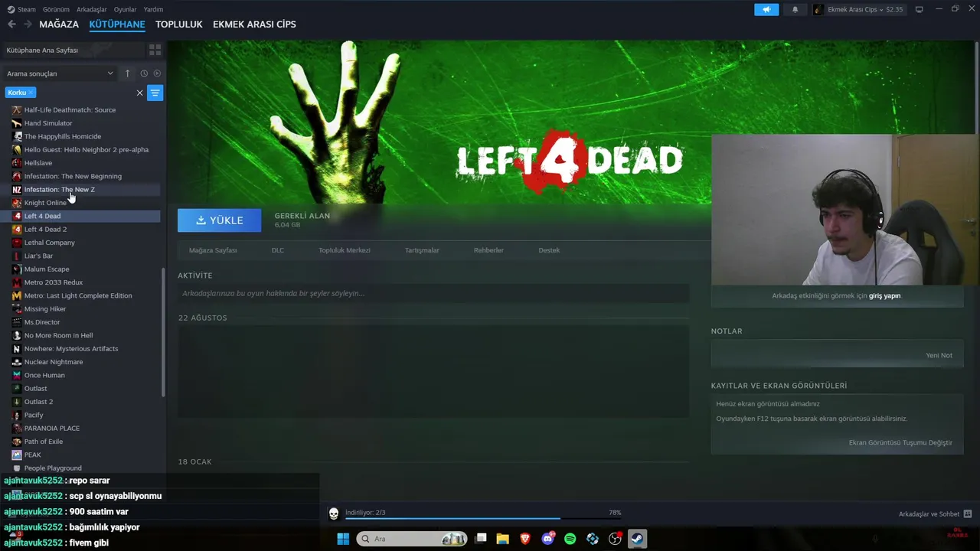
Task: Toggle the advanced filters button
Action: [155, 93]
